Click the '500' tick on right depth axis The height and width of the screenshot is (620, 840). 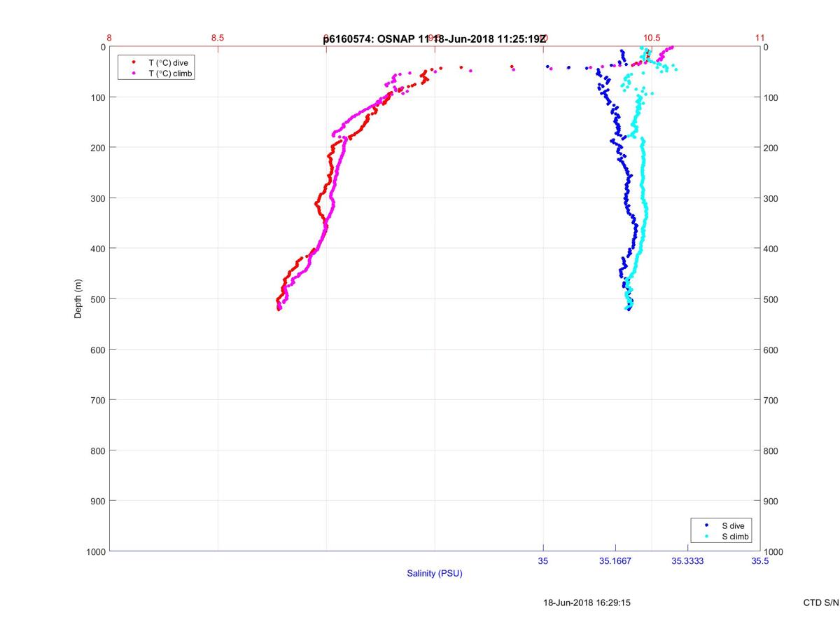pos(771,299)
